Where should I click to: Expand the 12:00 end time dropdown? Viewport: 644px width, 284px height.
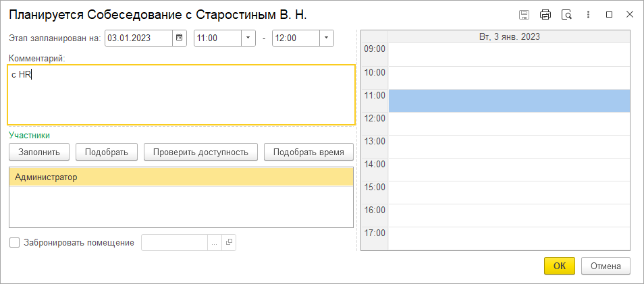coord(327,38)
